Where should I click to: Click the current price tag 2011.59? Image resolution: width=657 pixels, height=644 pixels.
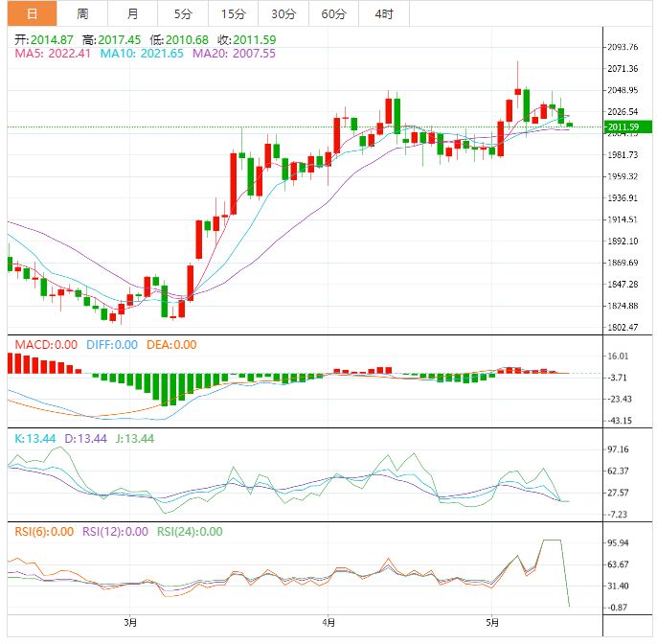623,126
